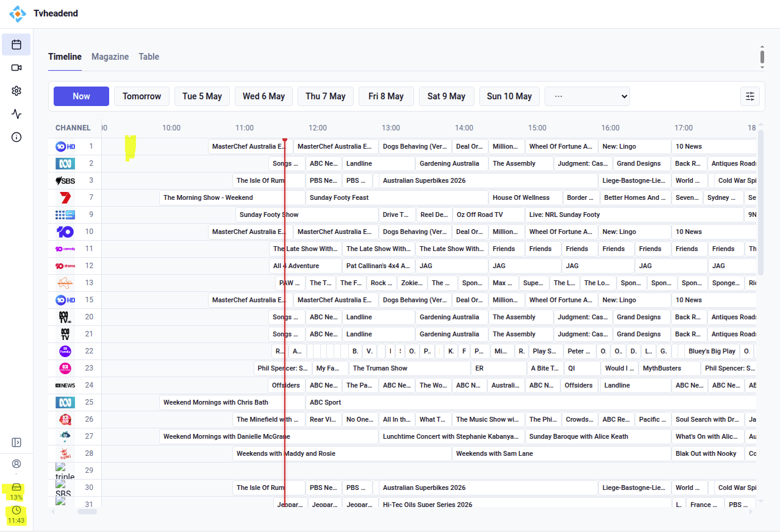This screenshot has height=532, width=780.
Task: Select the ABC News channel 24 logo
Action: click(x=65, y=385)
